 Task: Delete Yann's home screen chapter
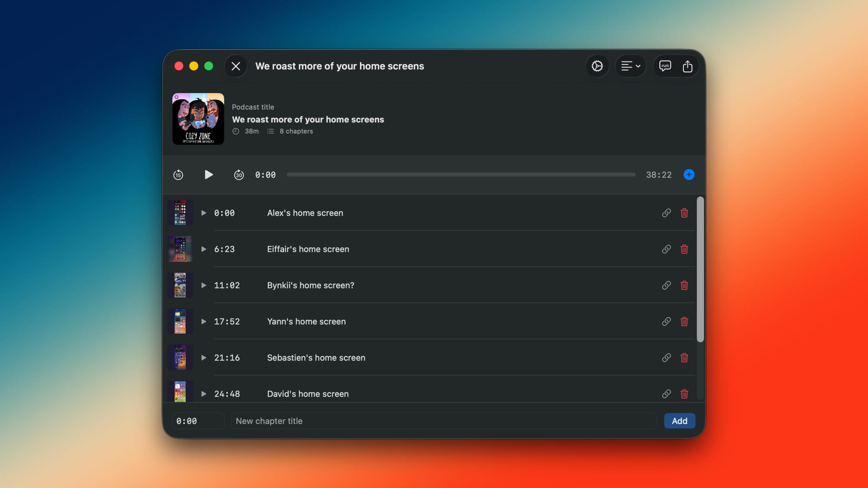[684, 321]
